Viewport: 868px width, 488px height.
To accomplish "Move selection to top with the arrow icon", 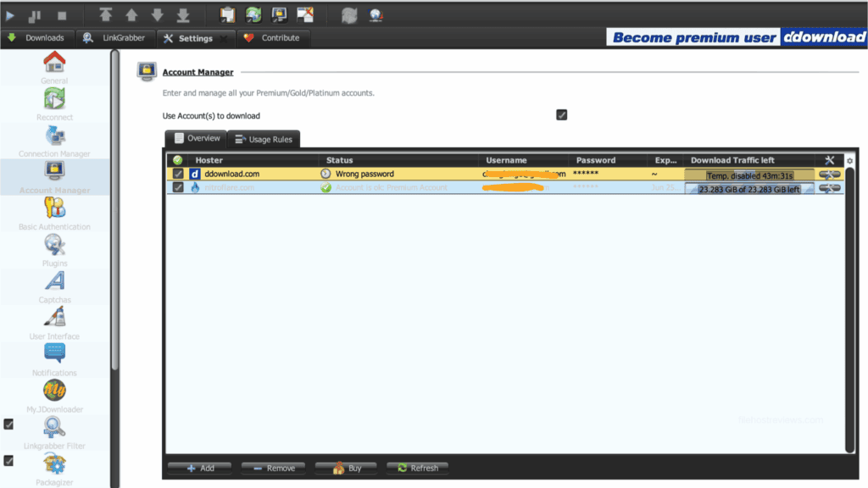I will coord(105,15).
